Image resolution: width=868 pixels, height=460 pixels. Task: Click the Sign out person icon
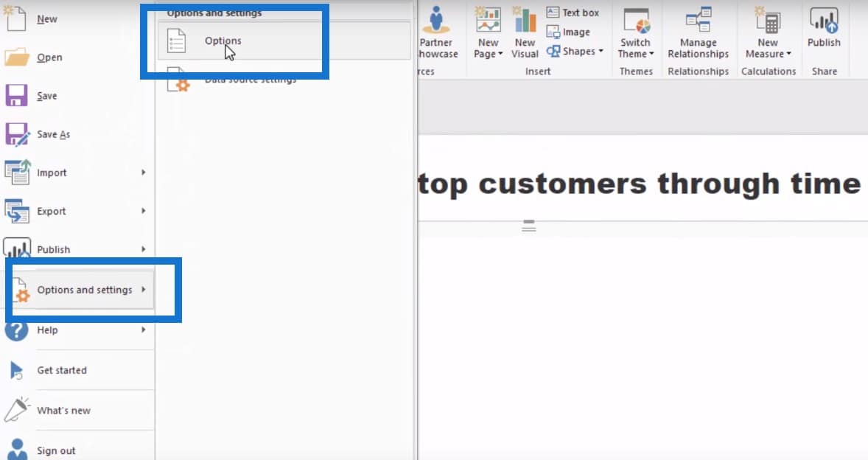17,449
